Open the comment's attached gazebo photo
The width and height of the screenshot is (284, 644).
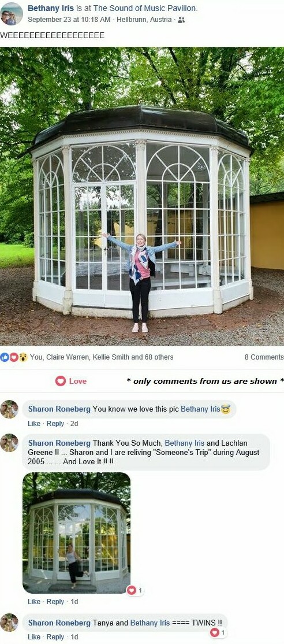tap(77, 532)
